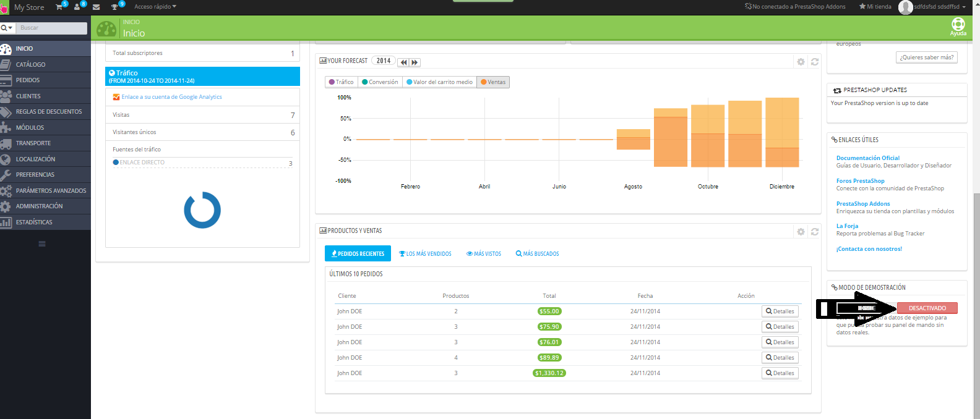Expand the Acceso rápido dropdown

click(x=155, y=7)
